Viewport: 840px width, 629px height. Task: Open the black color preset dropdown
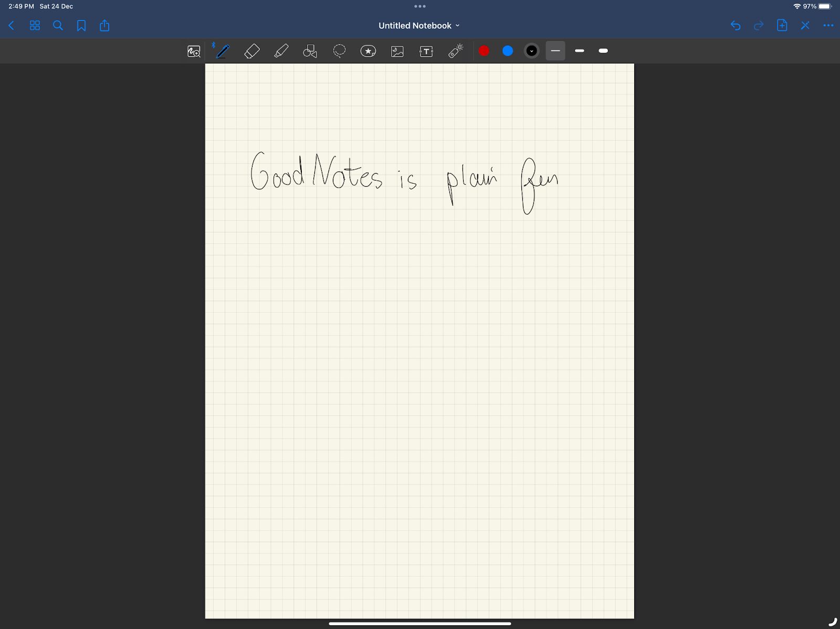click(x=532, y=51)
